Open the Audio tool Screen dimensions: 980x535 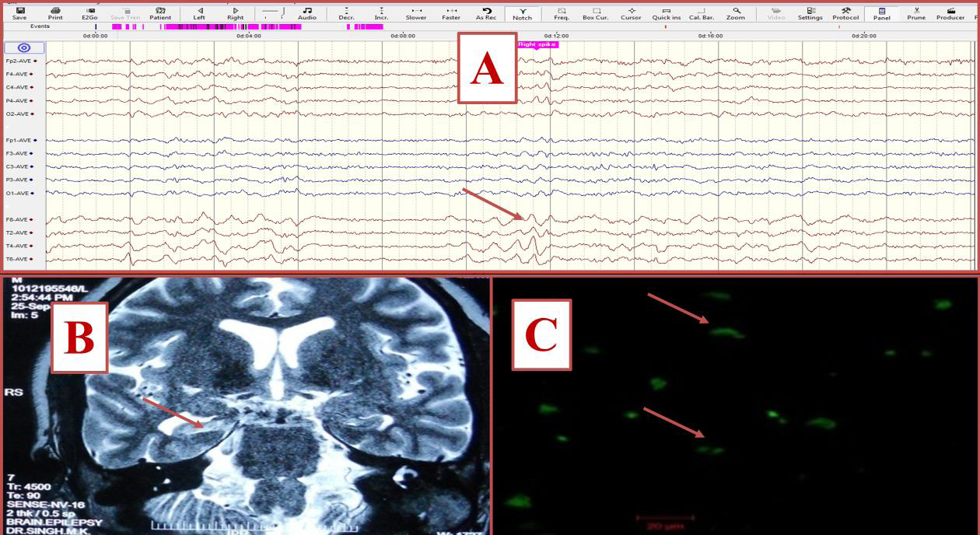(x=307, y=13)
